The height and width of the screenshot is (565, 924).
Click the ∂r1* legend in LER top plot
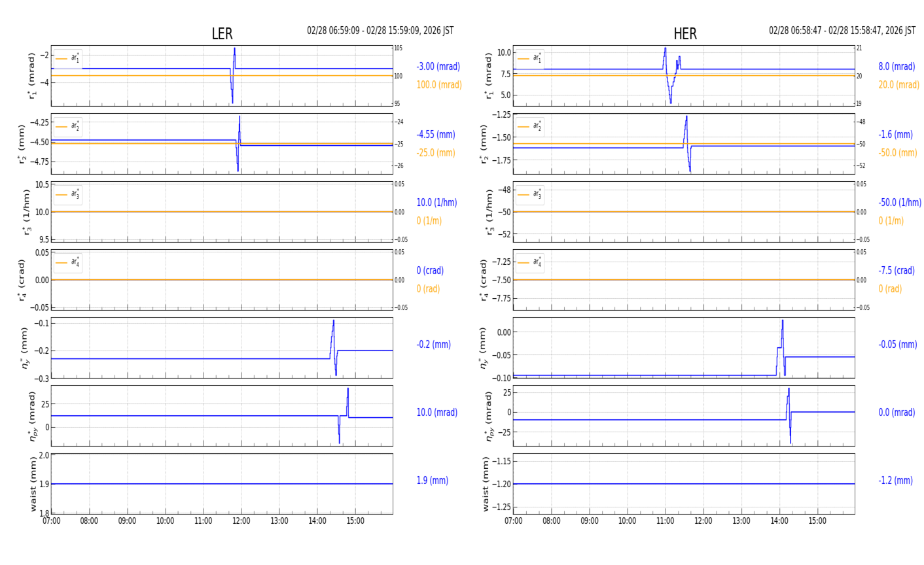point(68,59)
